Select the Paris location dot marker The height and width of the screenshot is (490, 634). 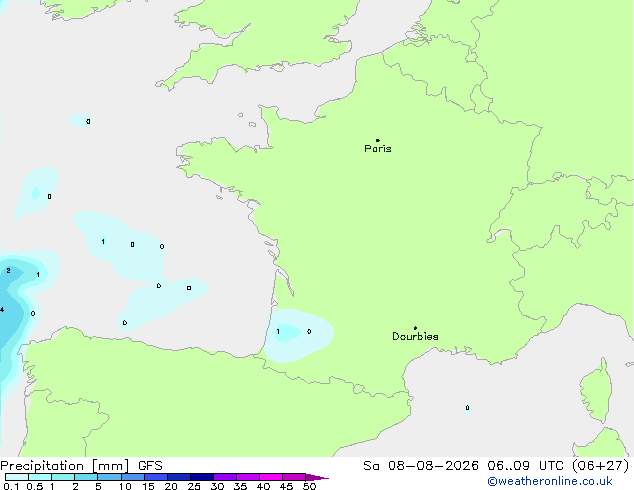point(378,140)
